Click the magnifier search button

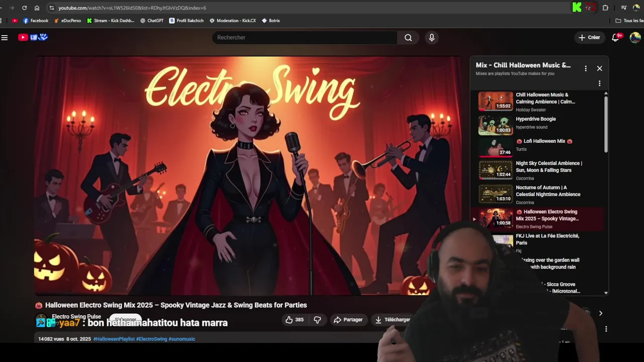pyautogui.click(x=408, y=38)
